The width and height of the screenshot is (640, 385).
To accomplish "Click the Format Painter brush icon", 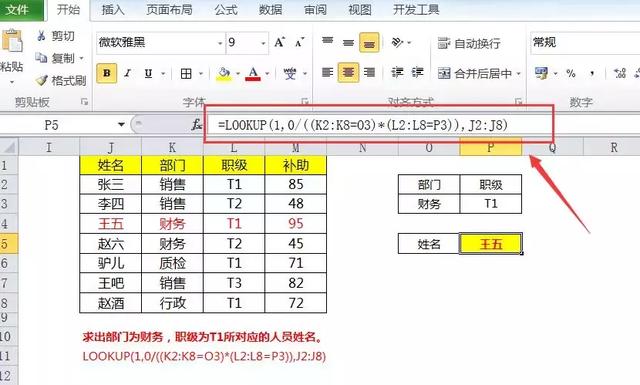I will (42, 80).
